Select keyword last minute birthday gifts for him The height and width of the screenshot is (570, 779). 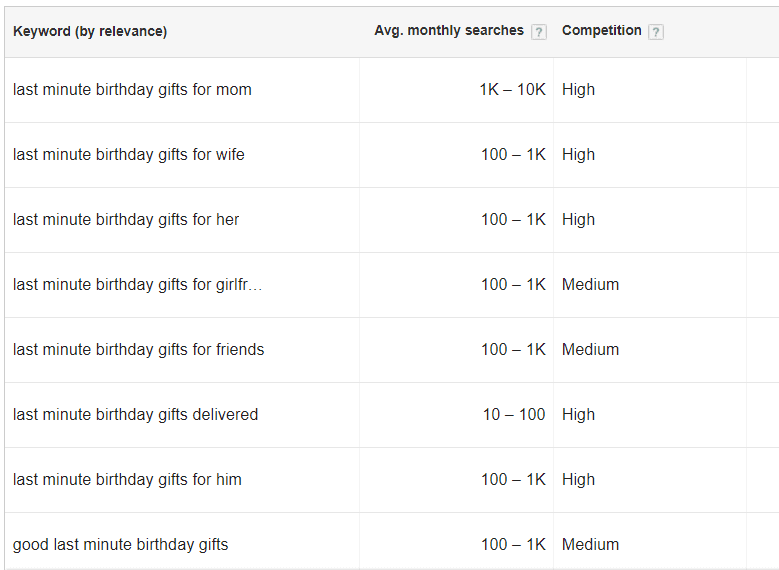tap(127, 480)
